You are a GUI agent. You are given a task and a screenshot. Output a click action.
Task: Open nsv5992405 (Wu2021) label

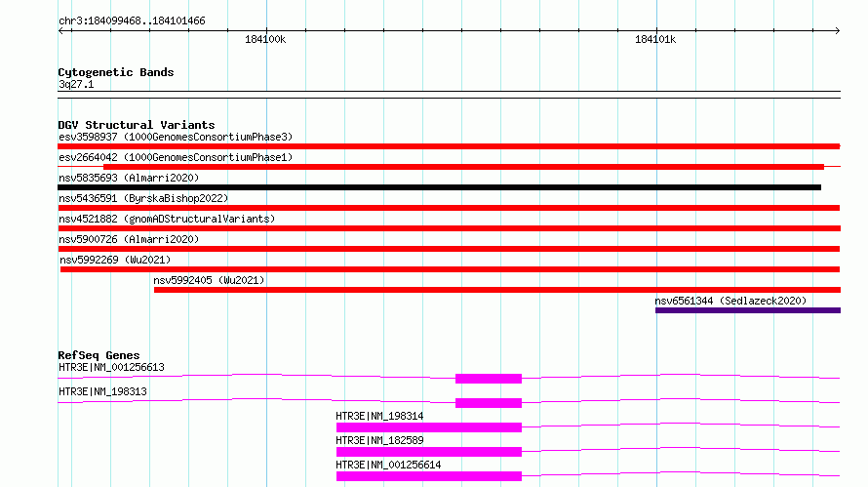209,280
